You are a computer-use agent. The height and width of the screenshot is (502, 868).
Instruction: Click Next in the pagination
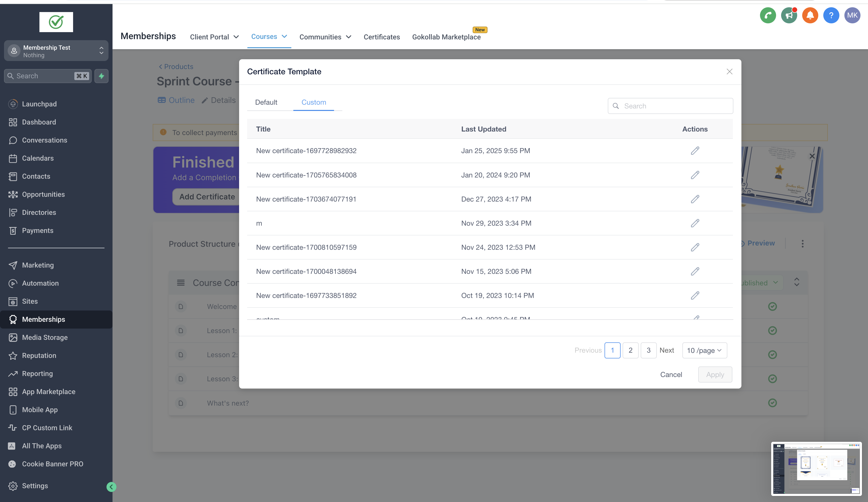click(x=667, y=350)
